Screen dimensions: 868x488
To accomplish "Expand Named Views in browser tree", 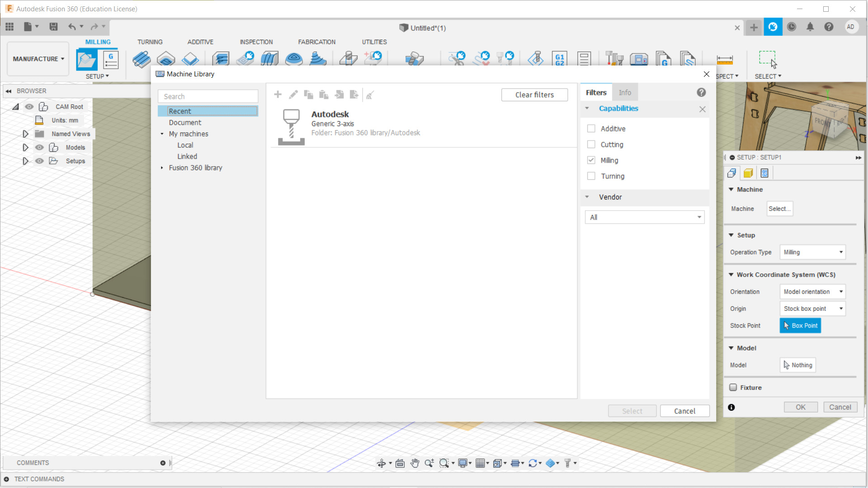I will (26, 134).
